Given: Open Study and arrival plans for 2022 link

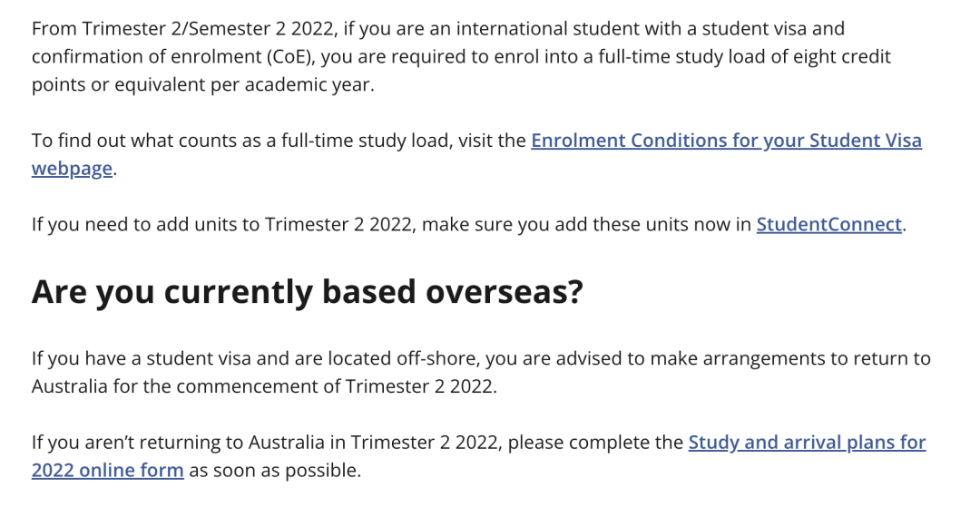Looking at the screenshot, I should tap(807, 442).
